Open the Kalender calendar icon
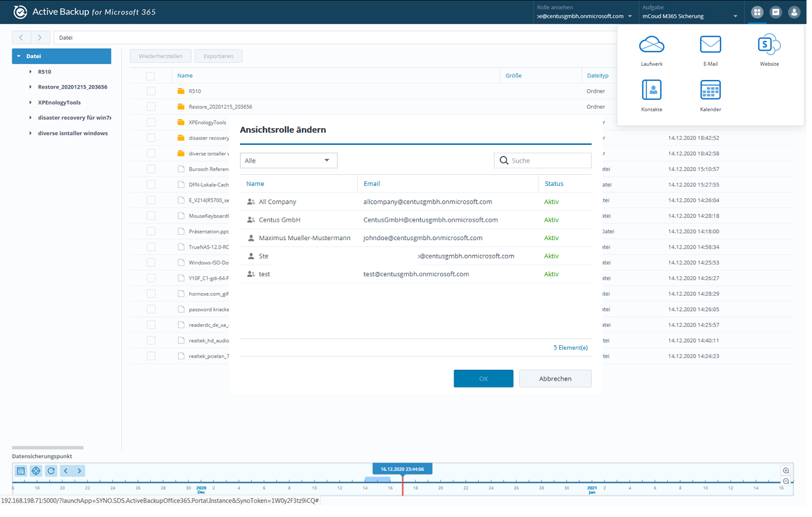812x517 pixels. click(710, 90)
